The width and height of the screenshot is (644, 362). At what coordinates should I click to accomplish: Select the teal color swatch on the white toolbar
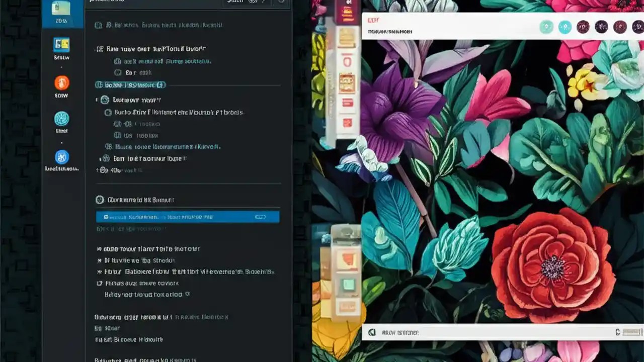pos(546,28)
